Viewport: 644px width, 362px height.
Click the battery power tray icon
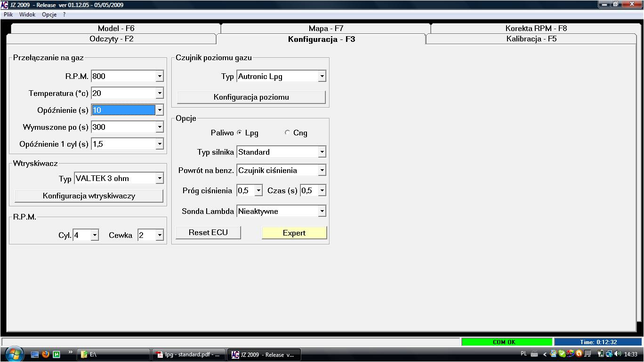(601, 354)
